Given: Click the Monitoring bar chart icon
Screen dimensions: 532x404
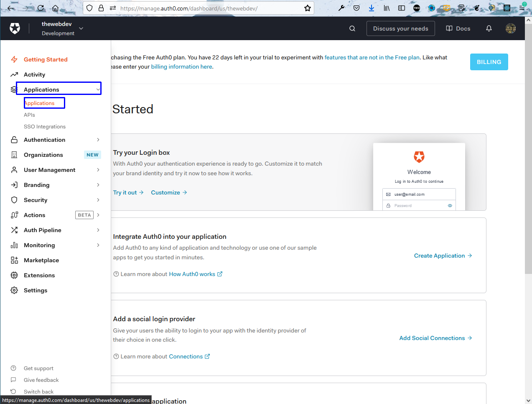Looking at the screenshot, I should [x=14, y=245].
